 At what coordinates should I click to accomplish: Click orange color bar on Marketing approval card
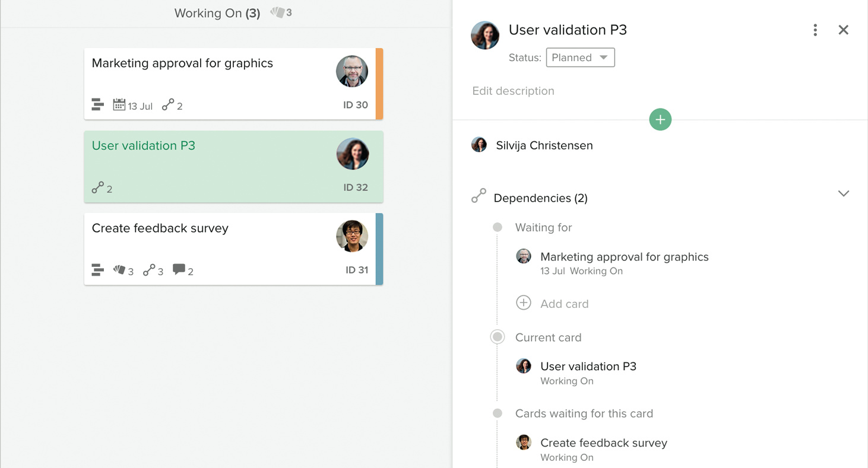[x=379, y=84]
